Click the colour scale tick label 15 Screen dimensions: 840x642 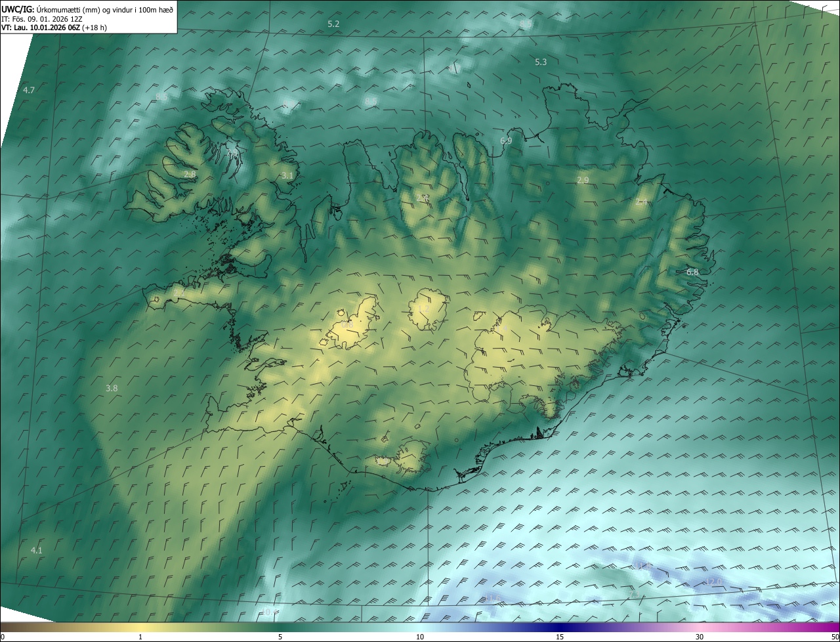point(560,637)
